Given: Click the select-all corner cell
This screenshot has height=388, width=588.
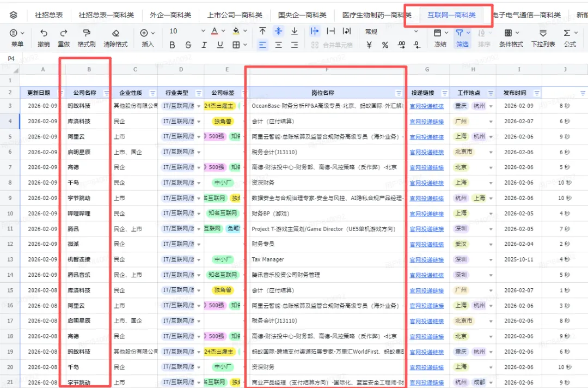Looking at the screenshot, I should point(10,69).
